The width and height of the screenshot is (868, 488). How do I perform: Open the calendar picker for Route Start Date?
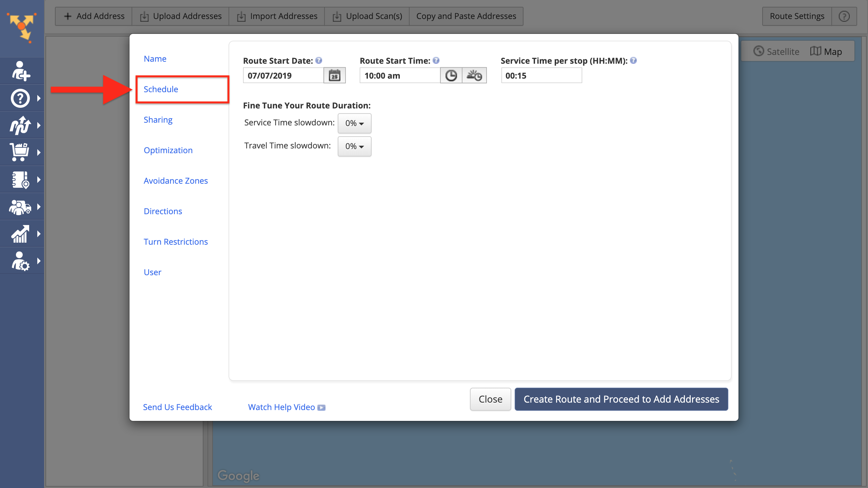pos(334,75)
